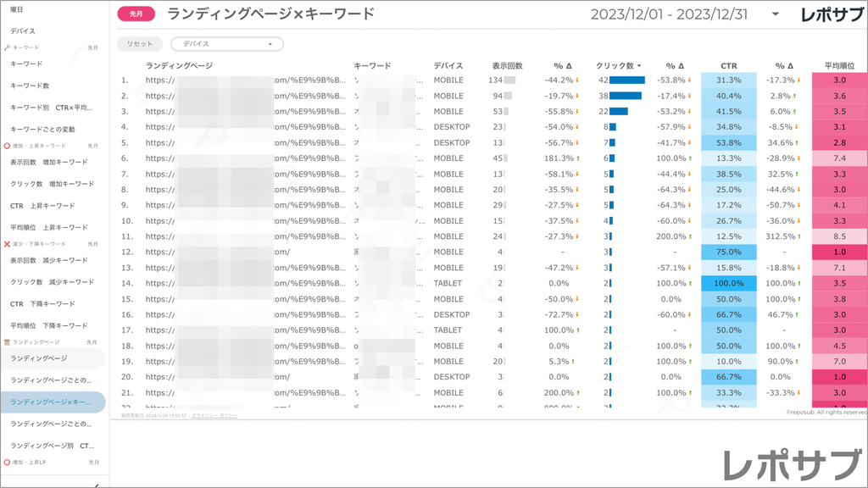Click the dark blue 100.0% CTR cell

726,284
